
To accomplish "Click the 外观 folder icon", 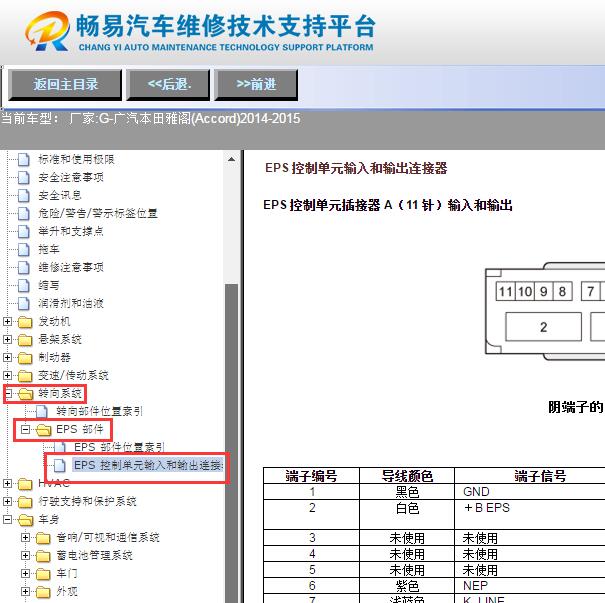I will pos(43,592).
